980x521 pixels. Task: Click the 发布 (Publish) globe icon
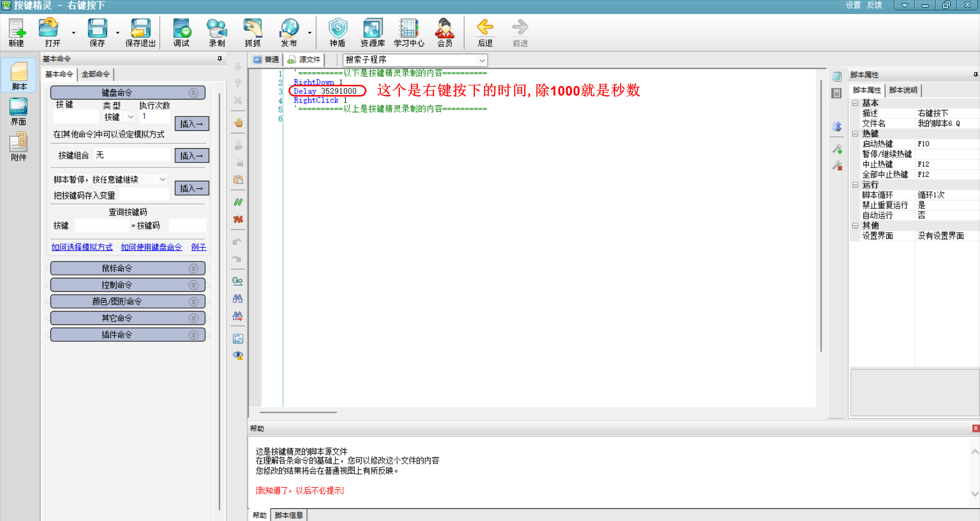(x=289, y=33)
